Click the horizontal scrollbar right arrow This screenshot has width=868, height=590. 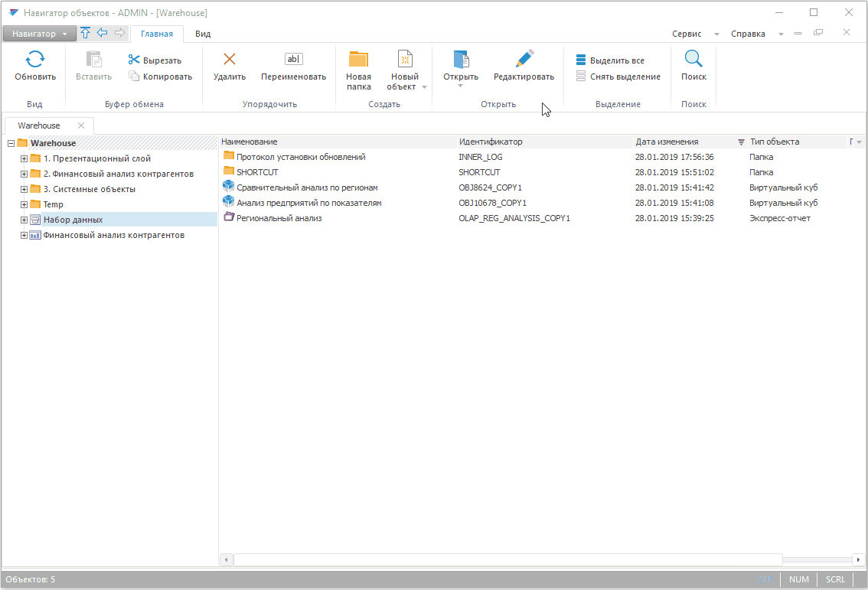coord(860,559)
